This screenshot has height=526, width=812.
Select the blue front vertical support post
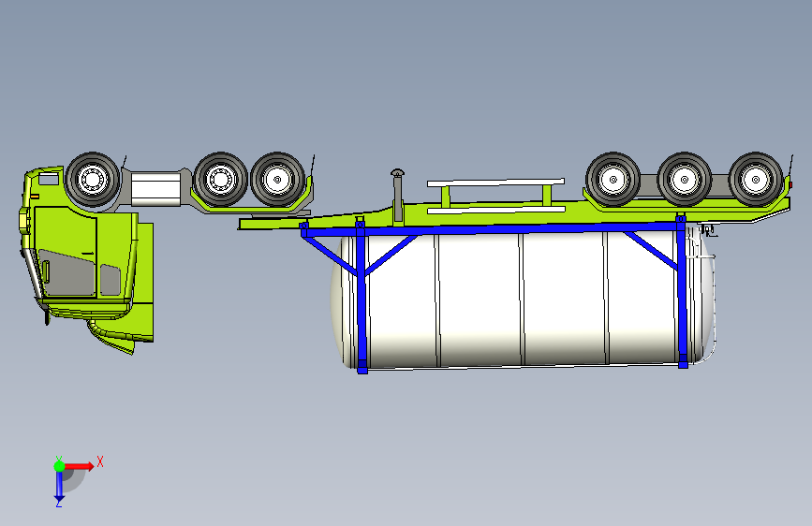362,298
